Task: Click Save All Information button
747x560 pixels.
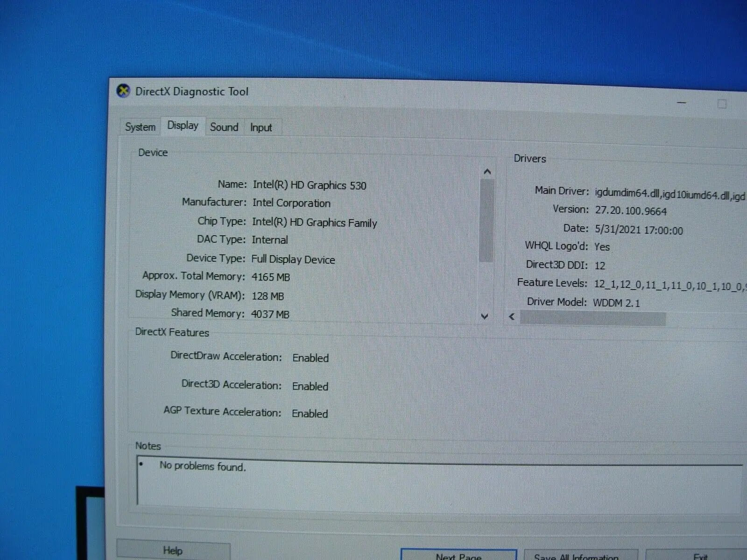Action: [581, 556]
